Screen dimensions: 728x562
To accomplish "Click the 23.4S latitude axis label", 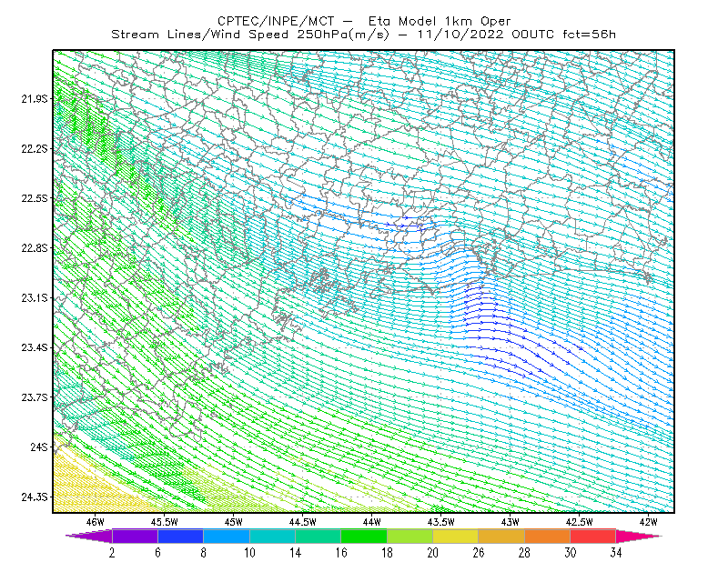I will [x=35, y=347].
